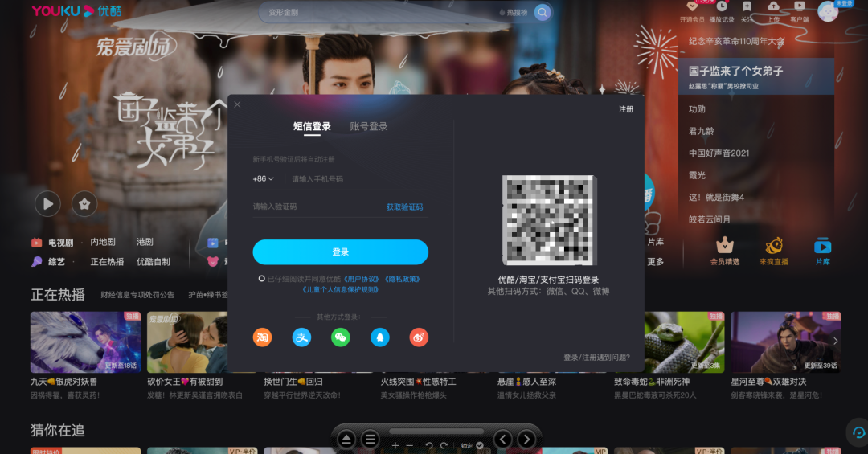The width and height of the screenshot is (868, 454).
Task: Log in with WeChat icon
Action: pyautogui.click(x=341, y=337)
